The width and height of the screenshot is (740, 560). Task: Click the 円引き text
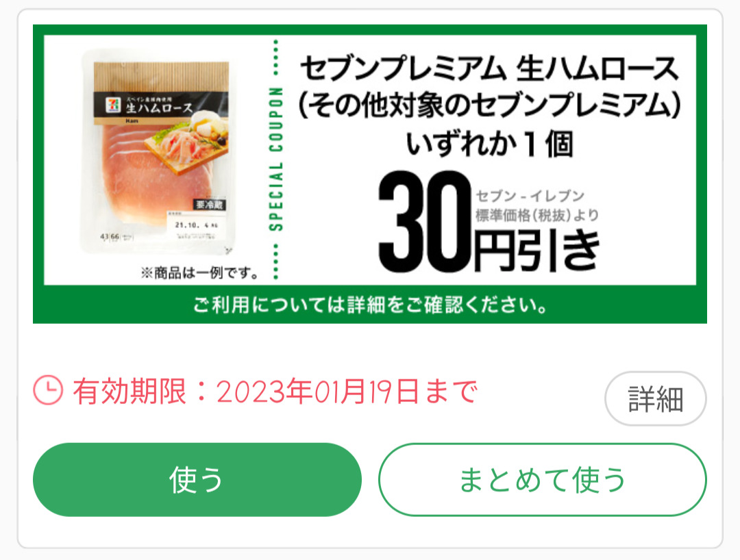(537, 251)
